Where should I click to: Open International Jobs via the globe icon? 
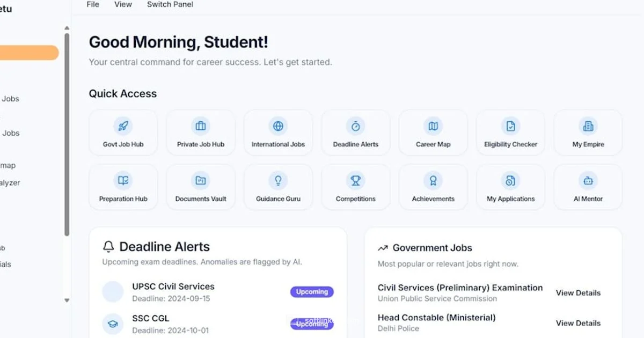[278, 127]
